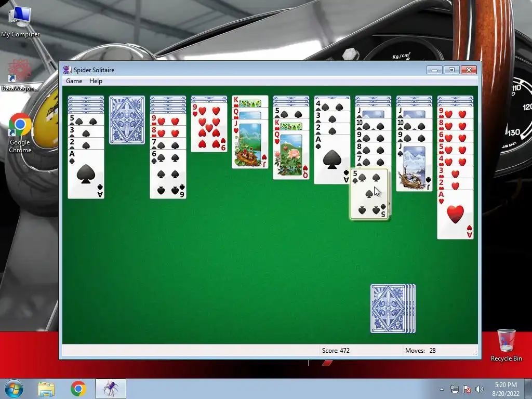Image resolution: width=532 pixels, height=399 pixels.
Task: Open the Windows Start menu
Action: click(14, 389)
